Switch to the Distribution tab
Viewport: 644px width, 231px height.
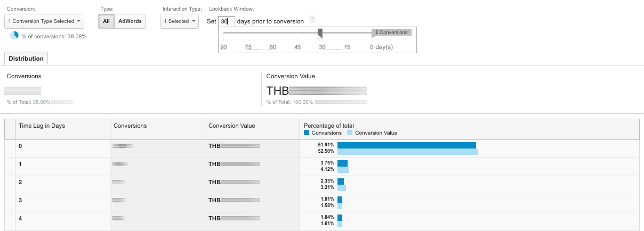click(x=26, y=59)
